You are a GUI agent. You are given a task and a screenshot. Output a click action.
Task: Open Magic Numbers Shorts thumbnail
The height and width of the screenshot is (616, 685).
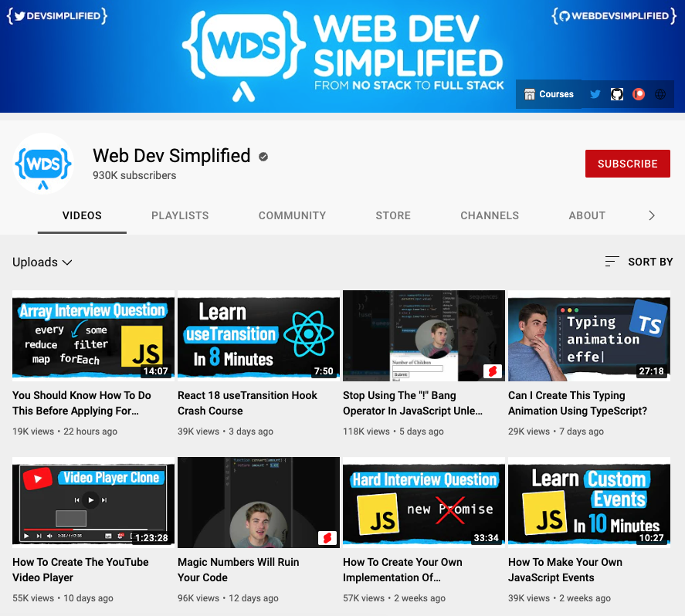coord(259,503)
